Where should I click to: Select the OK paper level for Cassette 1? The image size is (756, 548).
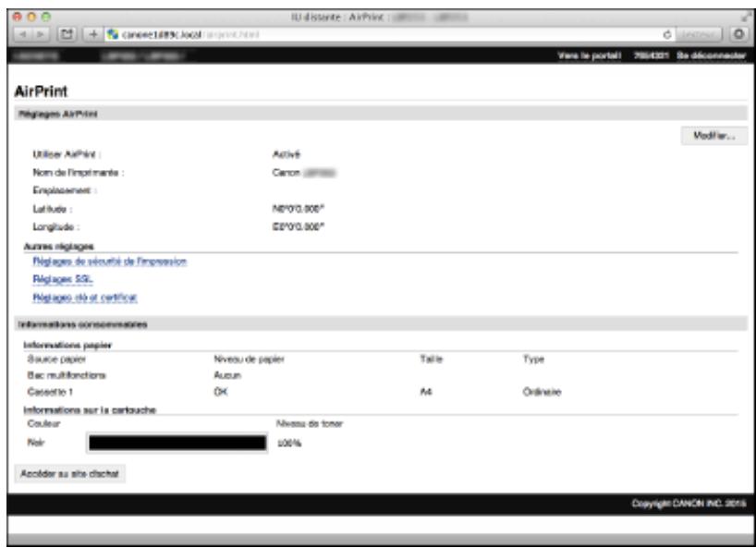(x=220, y=392)
